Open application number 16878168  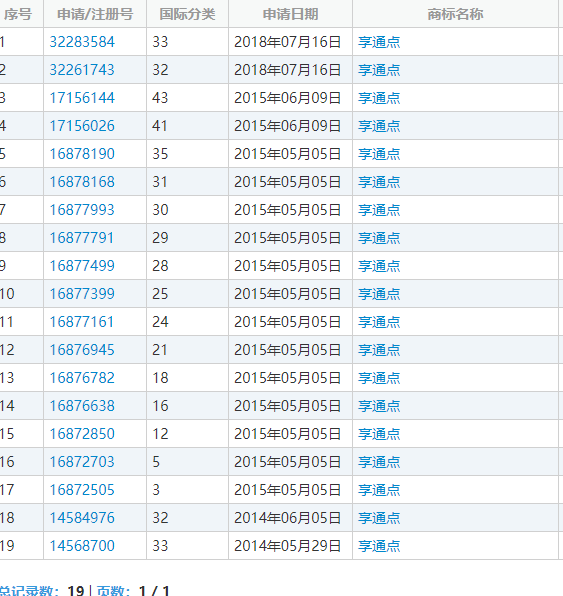pyautogui.click(x=82, y=182)
